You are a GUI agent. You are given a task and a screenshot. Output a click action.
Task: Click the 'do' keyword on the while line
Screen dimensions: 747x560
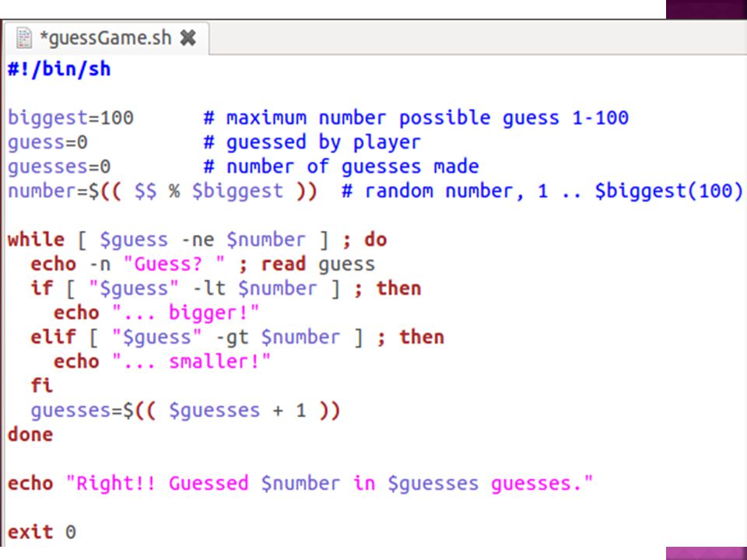375,240
